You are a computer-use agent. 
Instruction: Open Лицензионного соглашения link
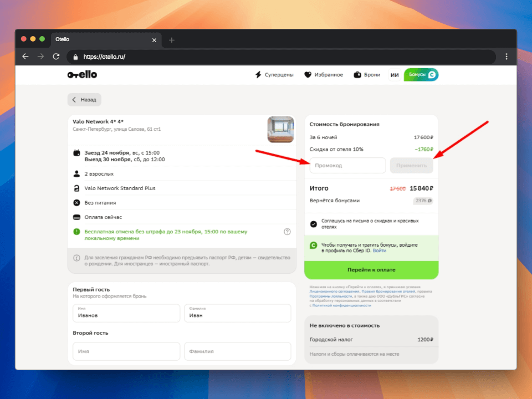pyautogui.click(x=334, y=291)
